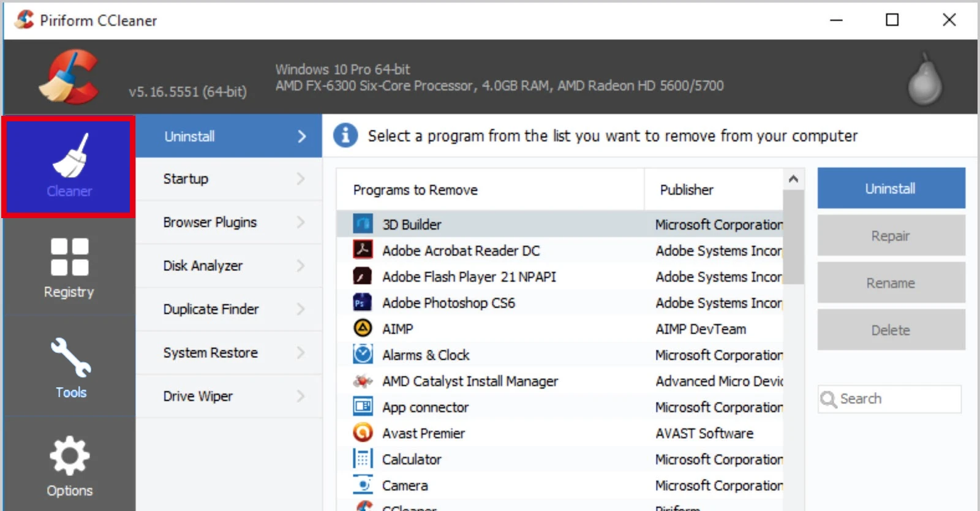Click the Alarms & Clock icon

363,355
